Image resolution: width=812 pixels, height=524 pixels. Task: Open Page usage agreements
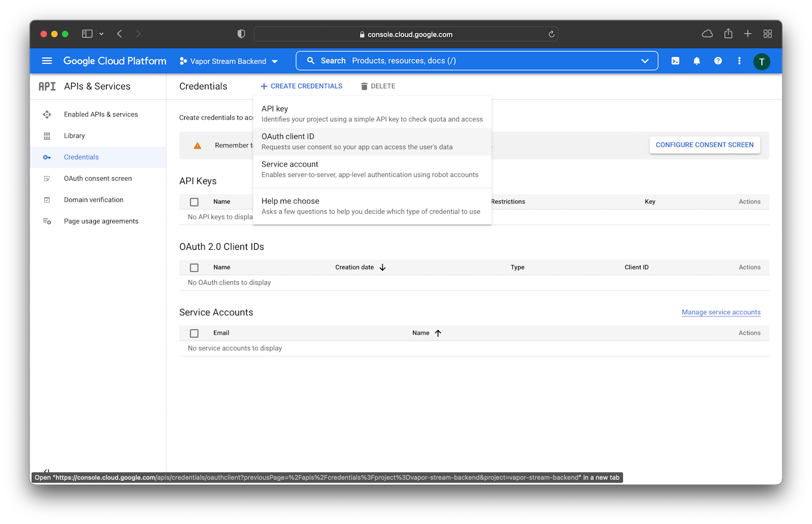(101, 221)
